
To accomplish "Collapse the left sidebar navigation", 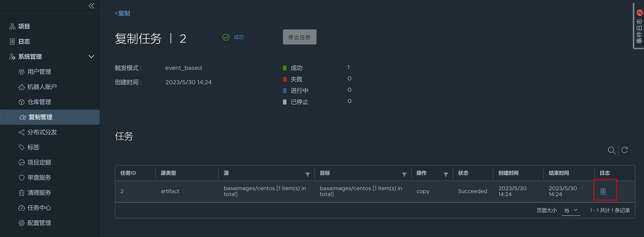I will 91,6.
